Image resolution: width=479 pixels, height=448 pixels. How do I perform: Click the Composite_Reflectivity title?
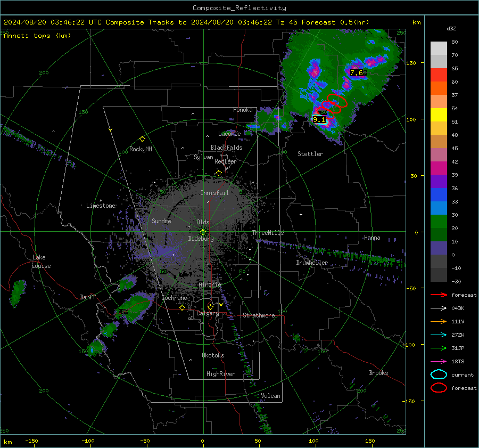click(x=239, y=8)
